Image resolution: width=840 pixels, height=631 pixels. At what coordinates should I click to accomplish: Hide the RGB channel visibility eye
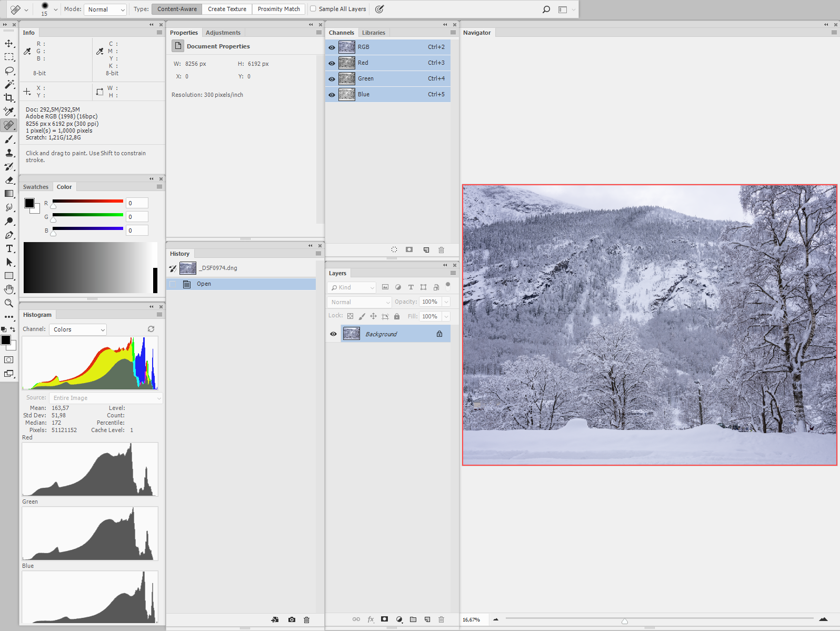332,47
